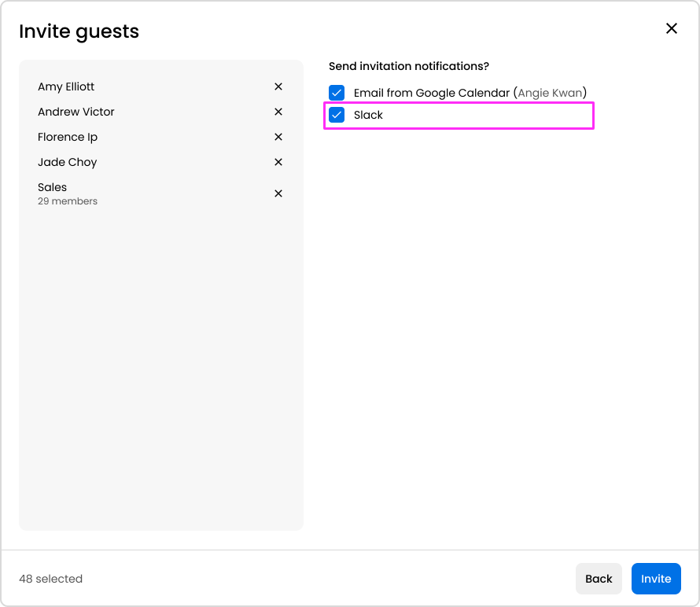Click the 29 members count text

[68, 201]
